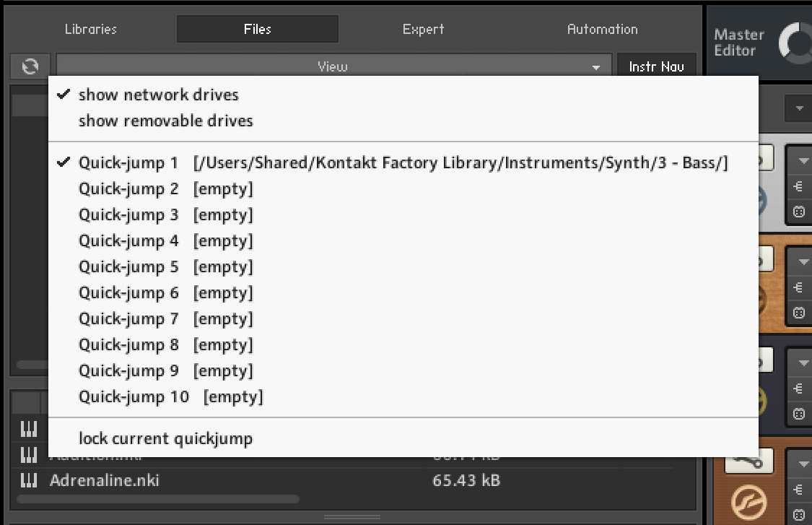Click the face icon on the bottom instrument
This screenshot has width=812, height=525.
click(798, 515)
